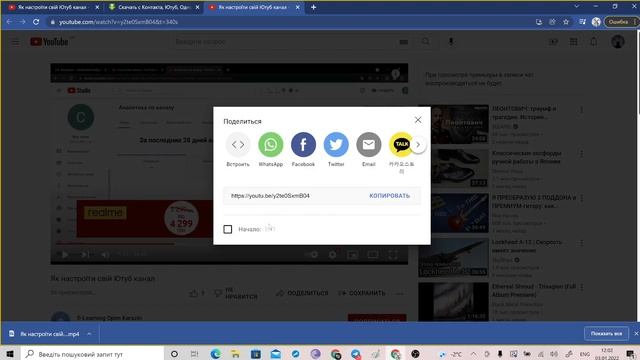
Task: Open the YouTube hamburger guide menu
Action: tap(16, 42)
